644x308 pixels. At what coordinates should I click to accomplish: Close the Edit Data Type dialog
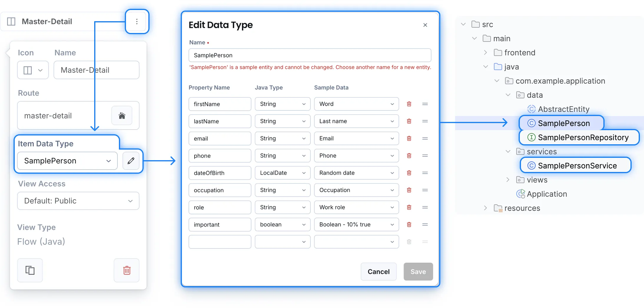pos(425,25)
